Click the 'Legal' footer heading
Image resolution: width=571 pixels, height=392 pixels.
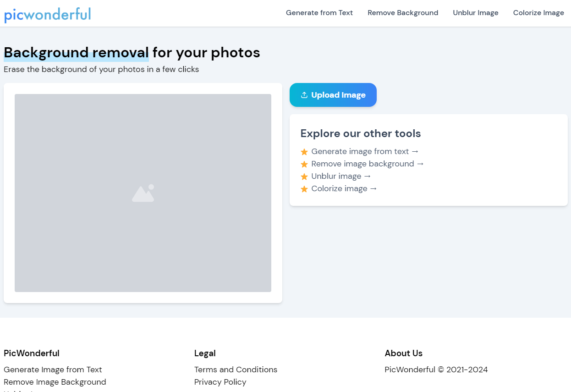click(x=205, y=353)
